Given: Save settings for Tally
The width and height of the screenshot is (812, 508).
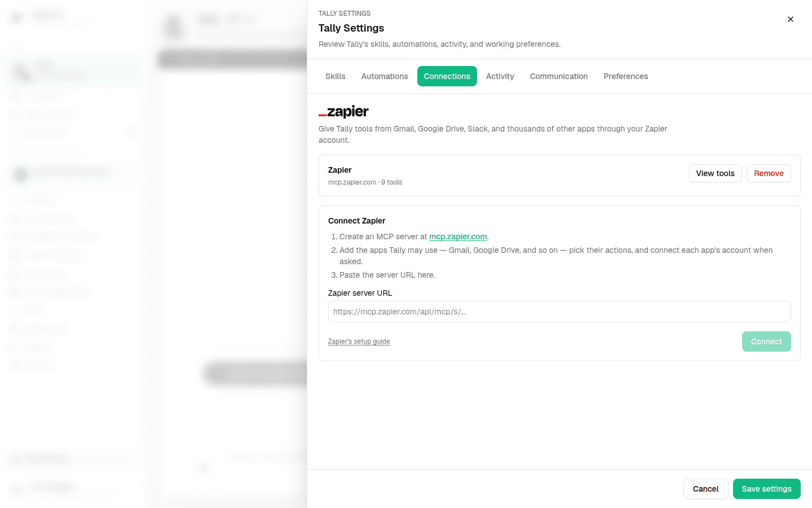Looking at the screenshot, I should tap(767, 489).
